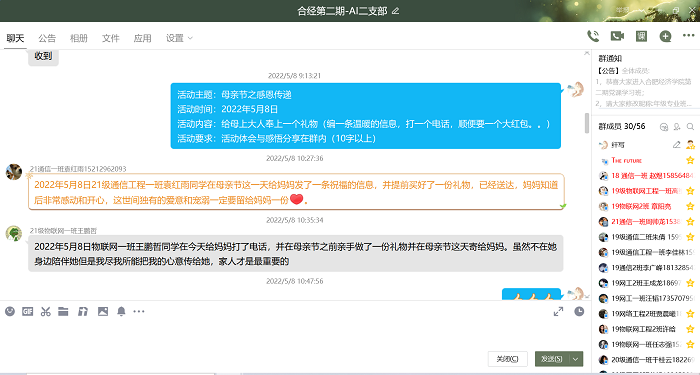Open the emoji picker
700x375 pixels.
pyautogui.click(x=10, y=311)
